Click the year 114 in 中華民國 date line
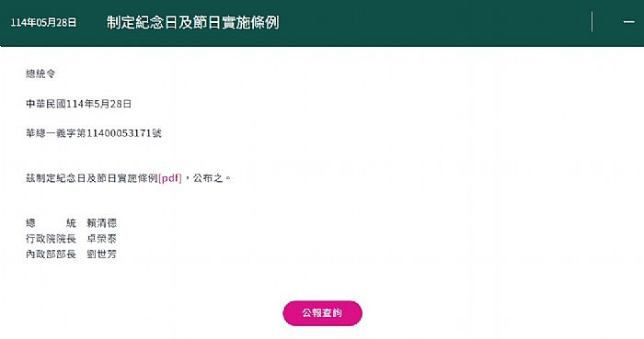Image resolution: width=644 pixels, height=339 pixels. (75, 104)
